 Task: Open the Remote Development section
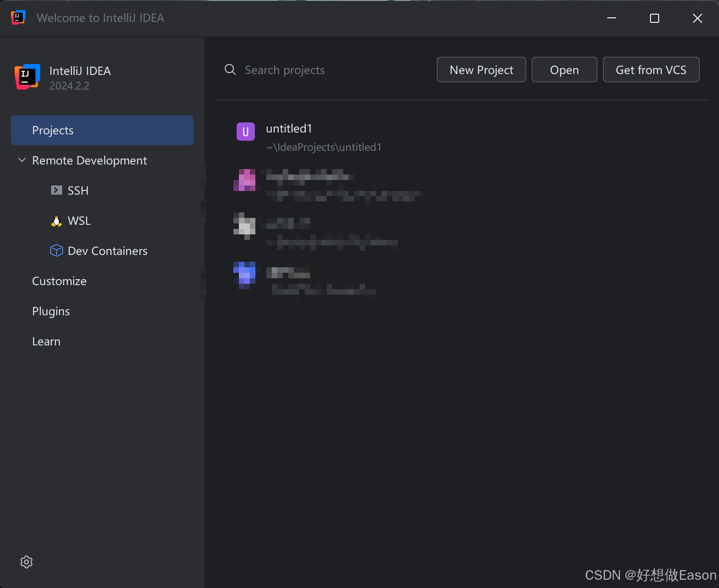click(90, 160)
